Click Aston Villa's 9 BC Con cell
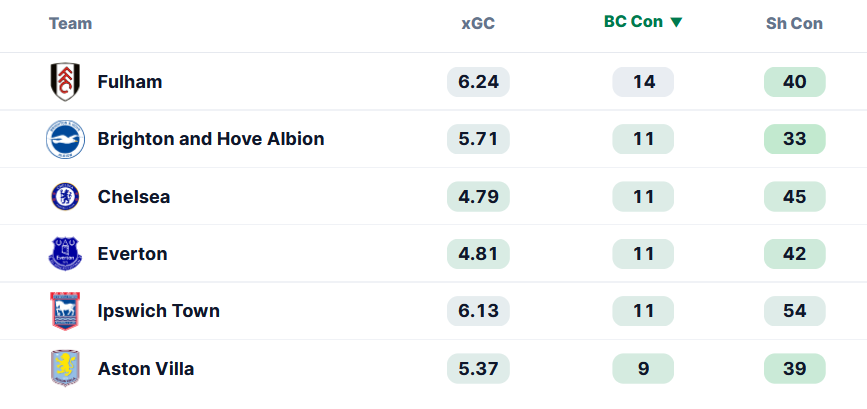Screen dimensions: 867x409 tap(643, 369)
